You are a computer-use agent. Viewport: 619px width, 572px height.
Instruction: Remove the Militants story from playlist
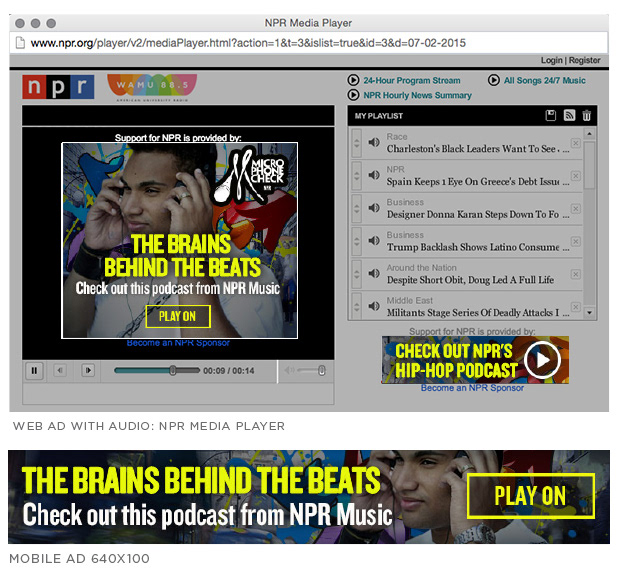tap(576, 307)
